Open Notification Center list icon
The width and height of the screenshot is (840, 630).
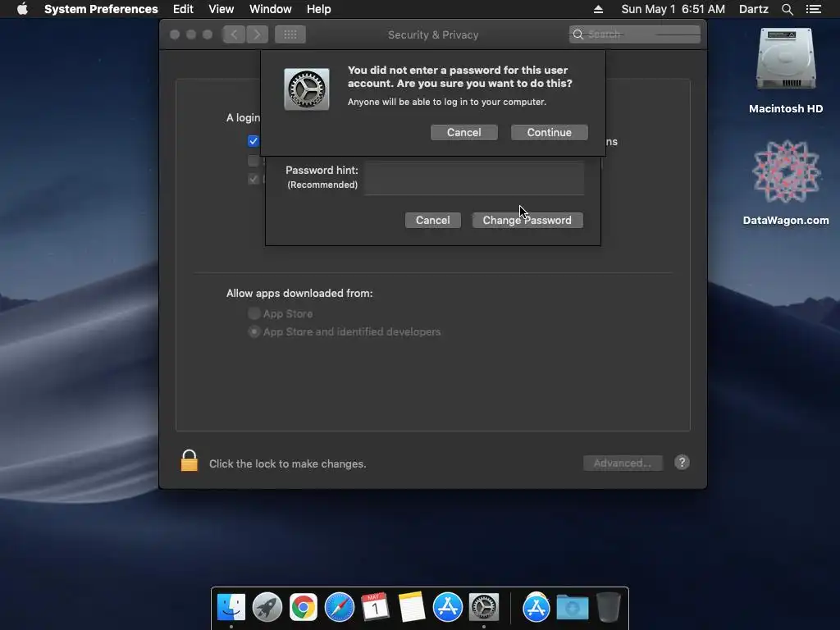813,9
